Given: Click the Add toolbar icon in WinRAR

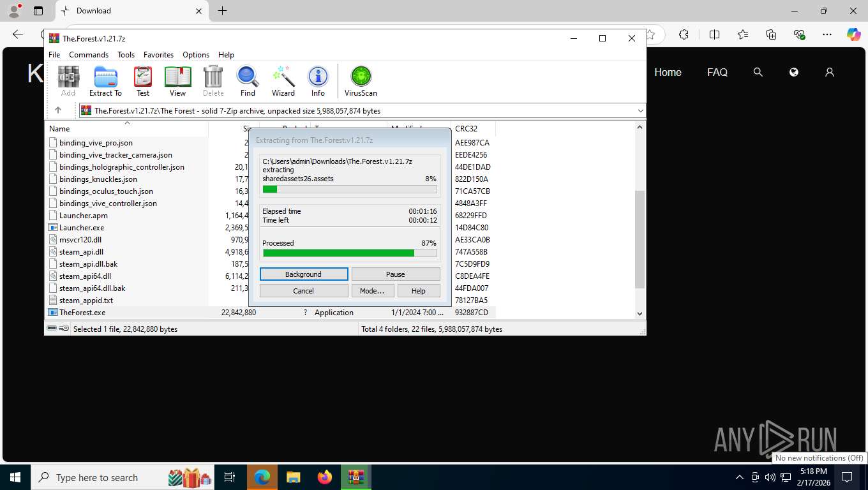Looking at the screenshot, I should [68, 82].
